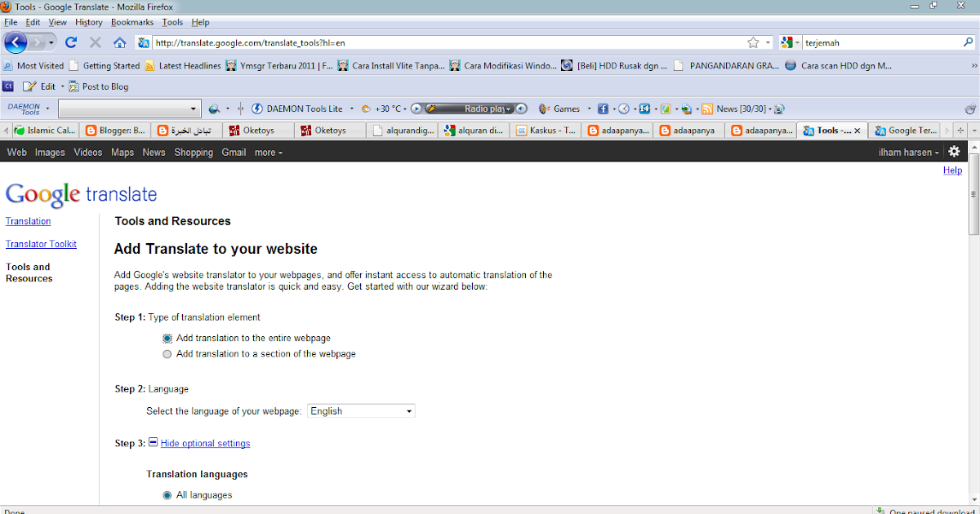Click the Google search engine icon

[788, 42]
